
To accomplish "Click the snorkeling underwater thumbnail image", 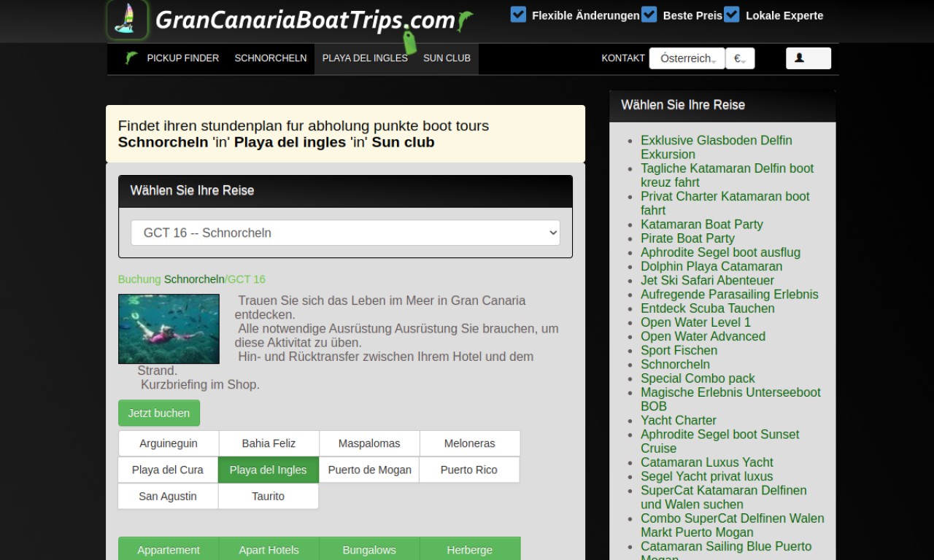I will 169,329.
